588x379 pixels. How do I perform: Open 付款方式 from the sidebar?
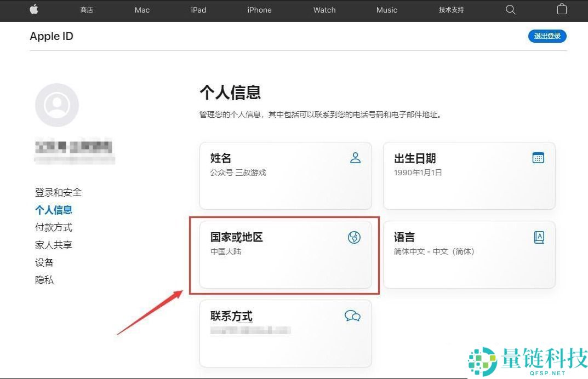[53, 227]
